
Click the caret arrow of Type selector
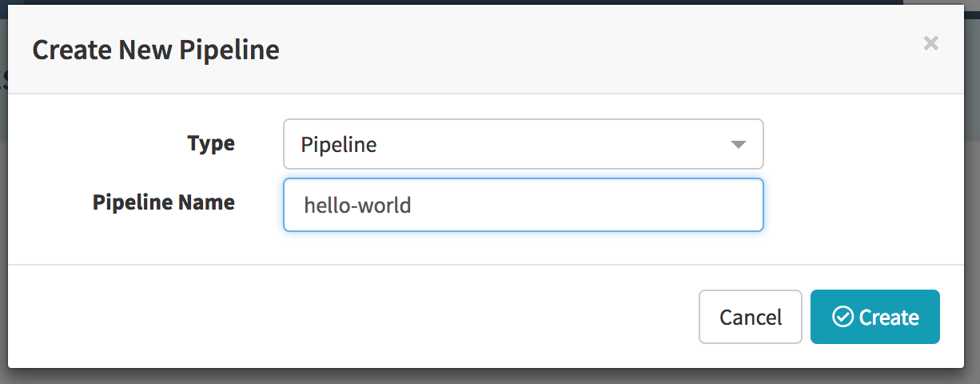[x=739, y=145]
